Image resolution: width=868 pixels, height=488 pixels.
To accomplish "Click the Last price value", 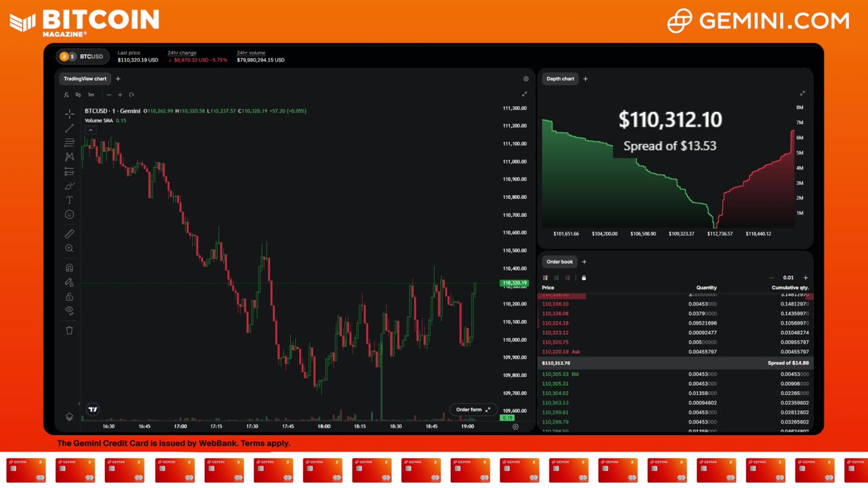I will click(x=138, y=60).
